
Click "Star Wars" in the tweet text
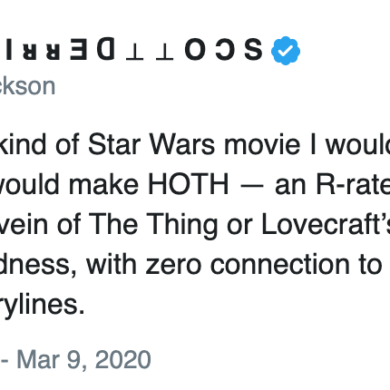pyautogui.click(x=152, y=144)
